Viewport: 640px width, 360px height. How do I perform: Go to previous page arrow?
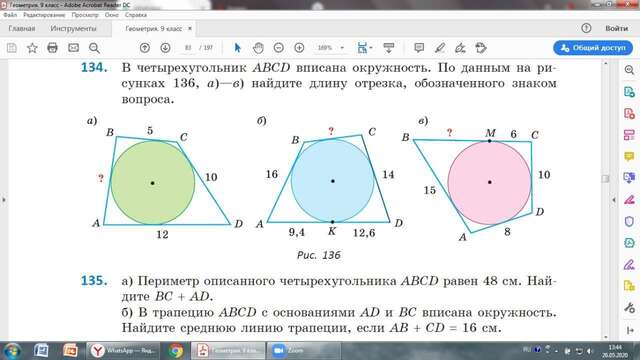[x=144, y=48]
